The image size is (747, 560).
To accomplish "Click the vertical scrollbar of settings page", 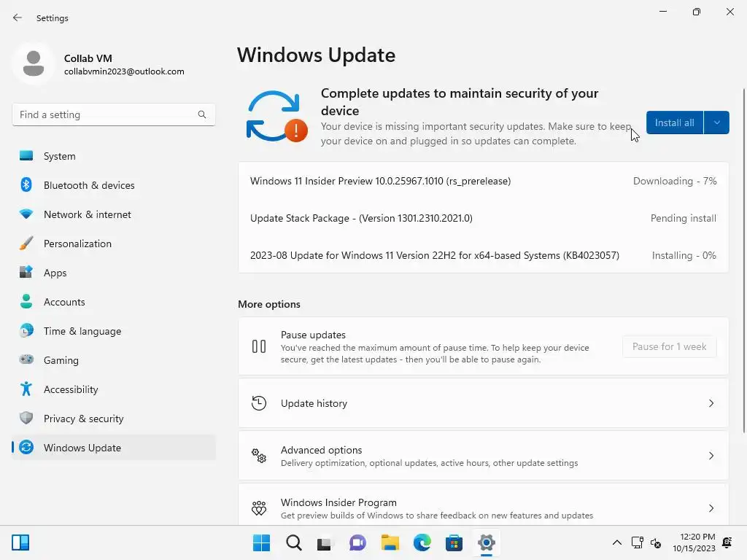I will (x=743, y=261).
